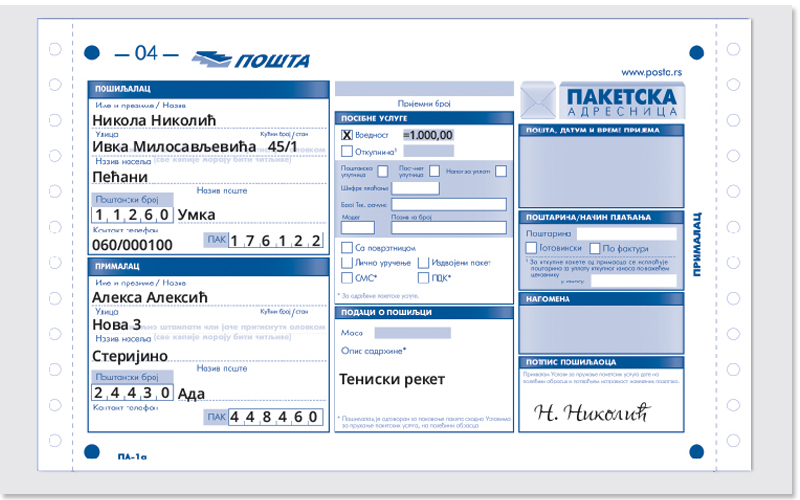Click the у износу amount field

[634, 281]
